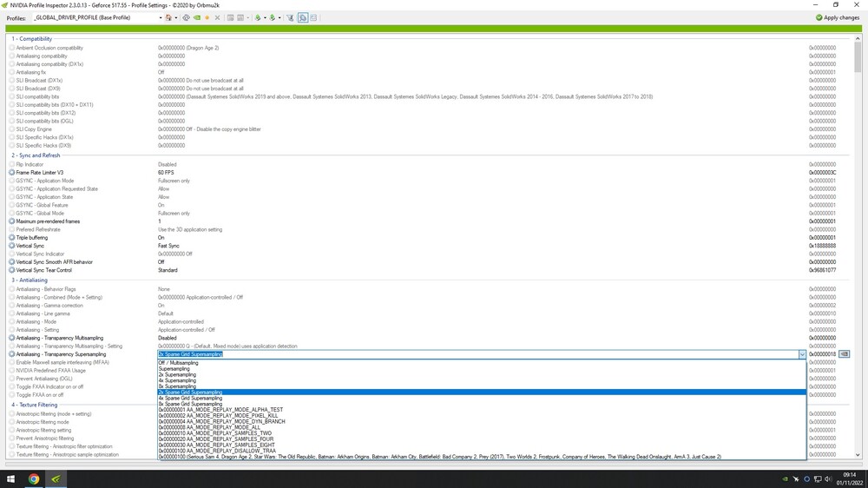Open the taskbar clock showing 09:14
The width and height of the screenshot is (868, 488).
coord(849,479)
